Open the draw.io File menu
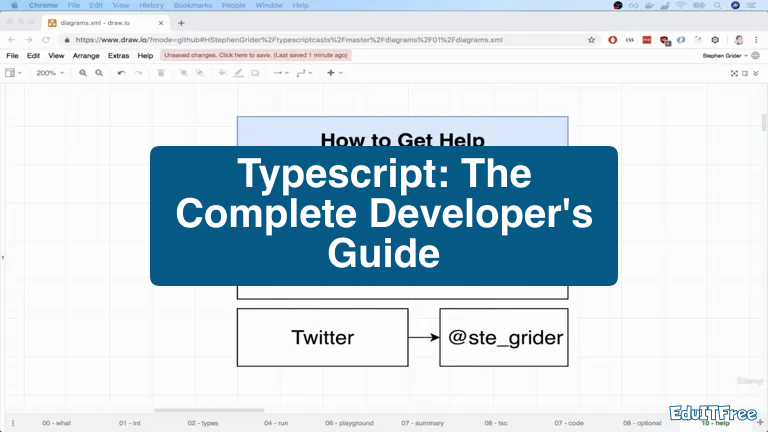Image resolution: width=768 pixels, height=432 pixels. click(12, 56)
